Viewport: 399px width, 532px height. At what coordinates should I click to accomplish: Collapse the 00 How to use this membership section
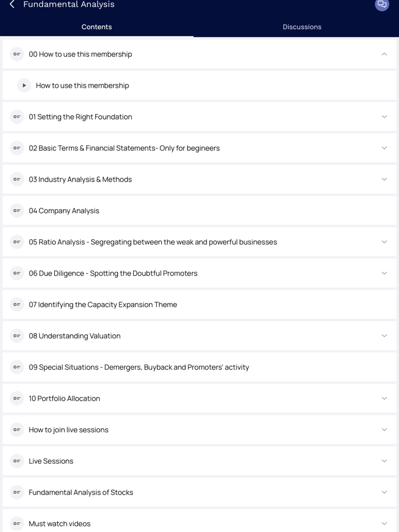click(x=384, y=54)
